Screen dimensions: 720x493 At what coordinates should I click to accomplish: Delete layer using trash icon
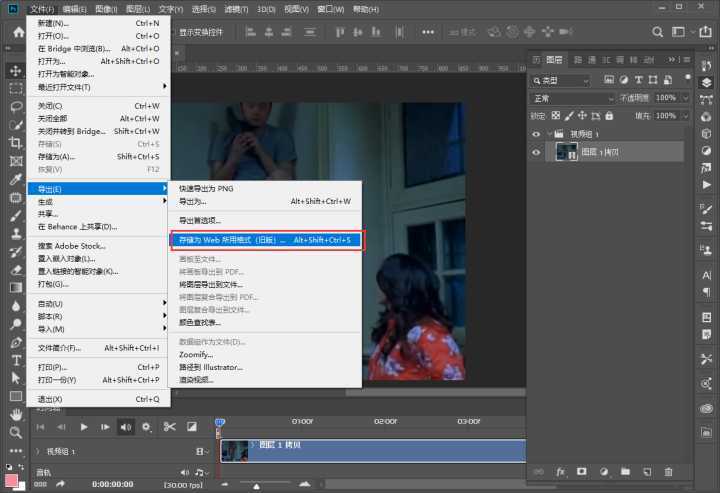(x=669, y=471)
